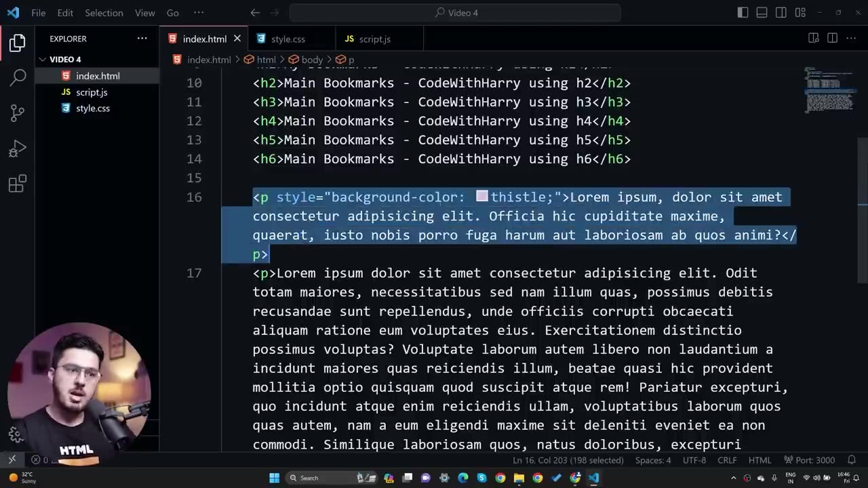Split the editor to the right

click(x=832, y=39)
